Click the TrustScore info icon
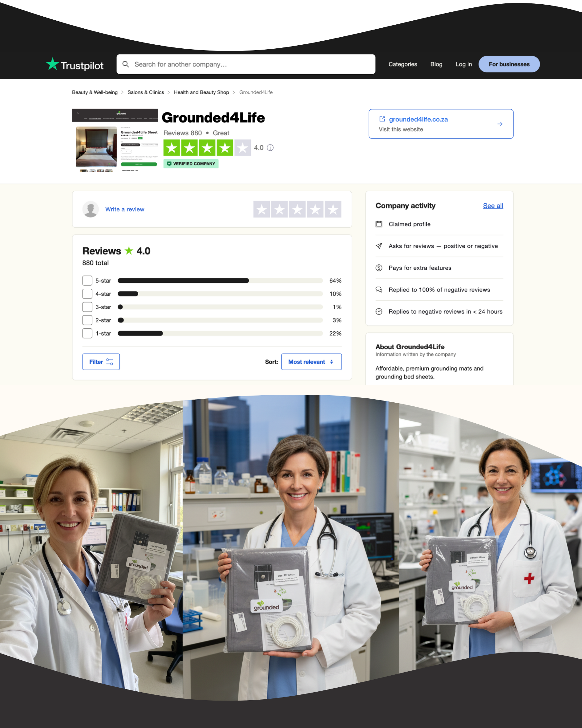The image size is (582, 728). 270,148
